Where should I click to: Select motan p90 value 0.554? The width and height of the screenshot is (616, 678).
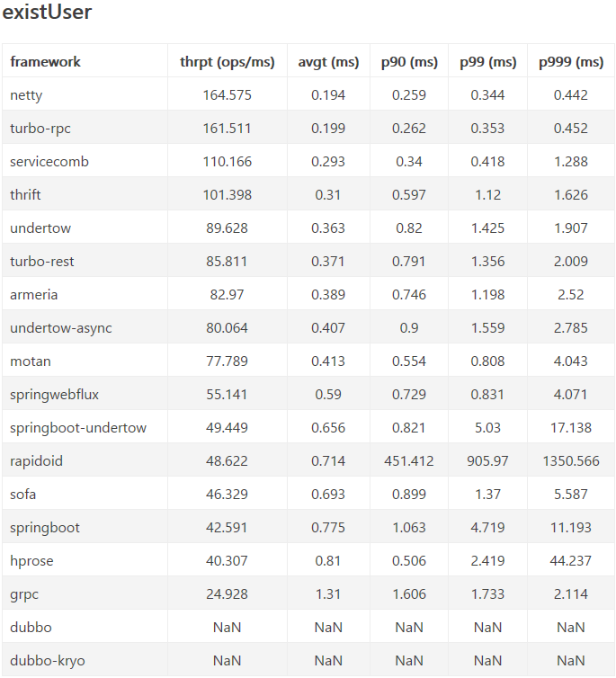tap(409, 361)
